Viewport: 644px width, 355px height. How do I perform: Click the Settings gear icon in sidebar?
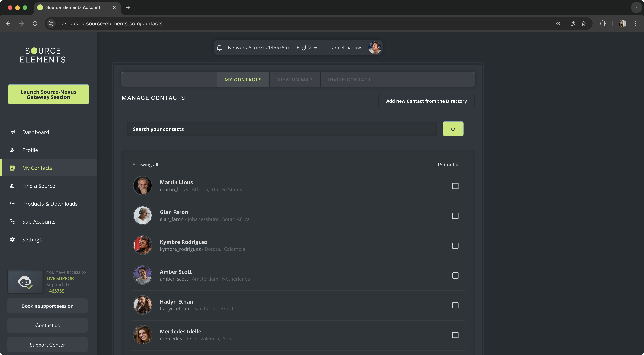tap(12, 239)
